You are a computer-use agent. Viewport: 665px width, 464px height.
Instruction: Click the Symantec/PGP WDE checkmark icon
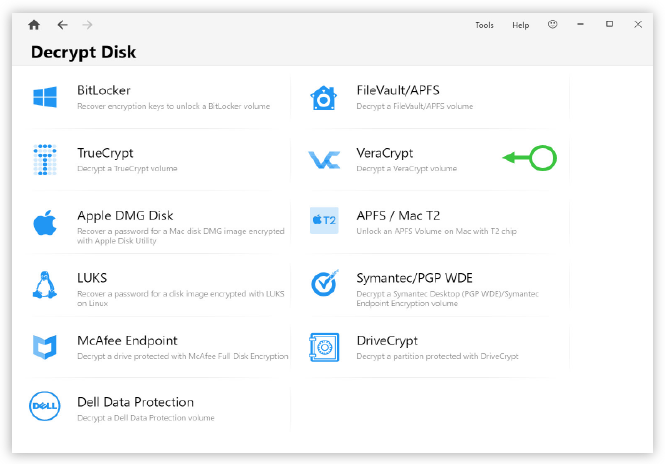325,283
